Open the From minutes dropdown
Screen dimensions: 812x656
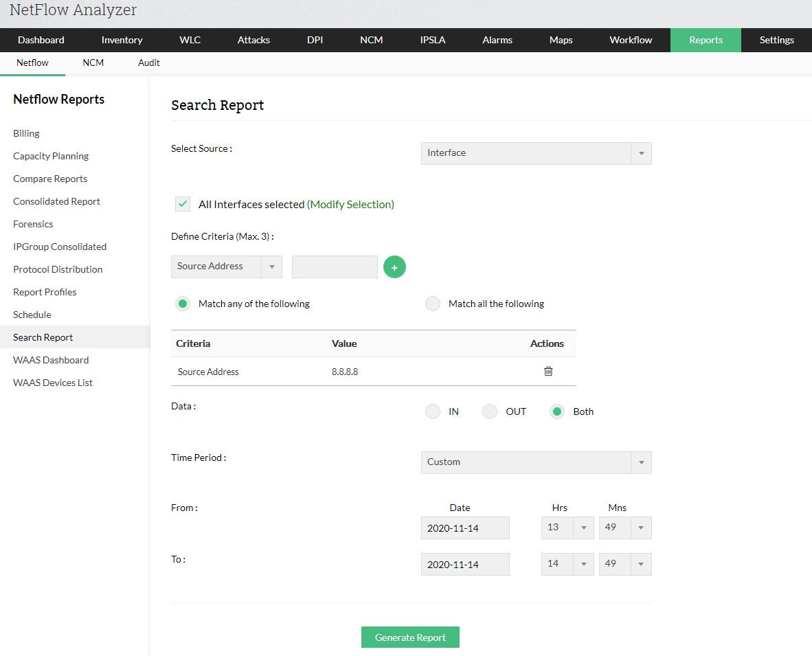(625, 528)
